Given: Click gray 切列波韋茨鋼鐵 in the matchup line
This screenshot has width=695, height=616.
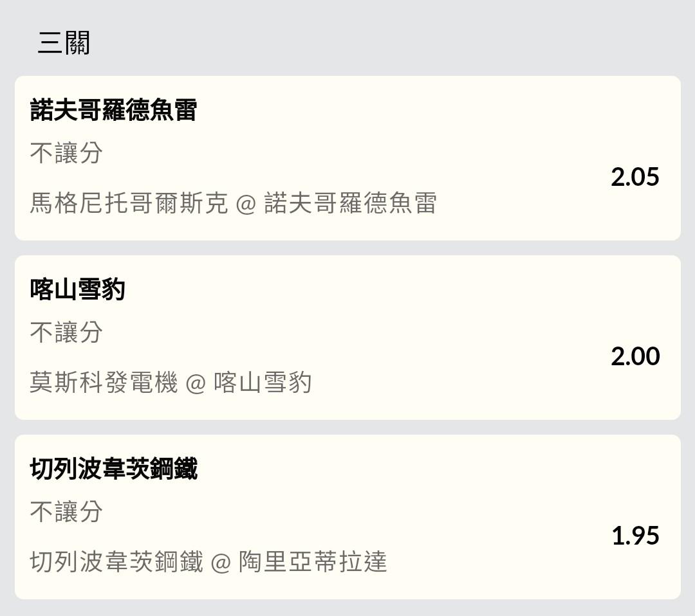Looking at the screenshot, I should (x=116, y=562).
